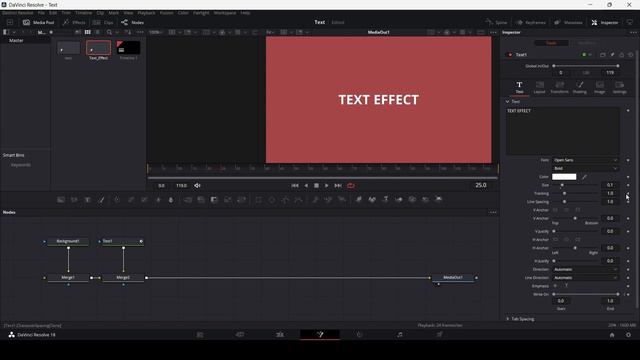
Task: Open left viewer zoom percentage dropdown
Action: [156, 32]
